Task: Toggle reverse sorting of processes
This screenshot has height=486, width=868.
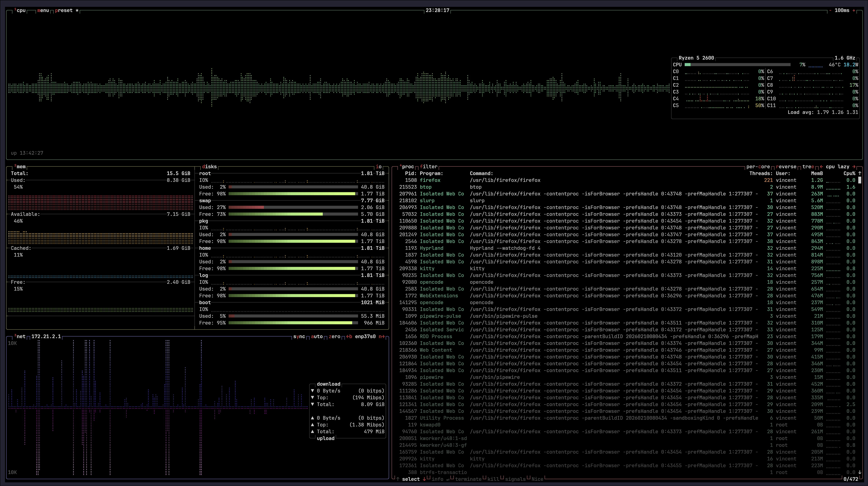Action: click(x=786, y=167)
